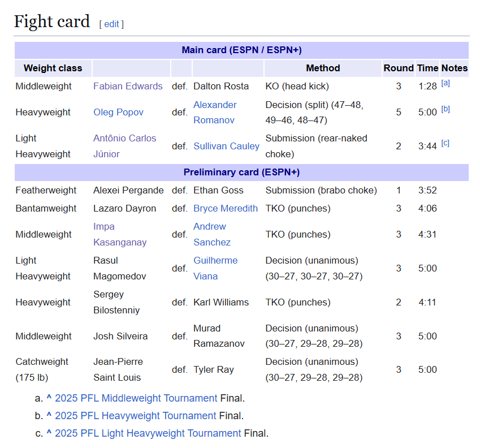Click the Notes column header
This screenshot has height=448, width=480.
455,68
